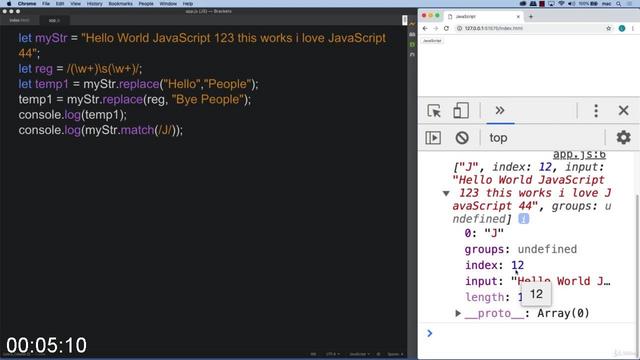Image resolution: width=640 pixels, height=360 pixels.
Task: Click the volume icon in menu bar
Action: coord(571,4)
